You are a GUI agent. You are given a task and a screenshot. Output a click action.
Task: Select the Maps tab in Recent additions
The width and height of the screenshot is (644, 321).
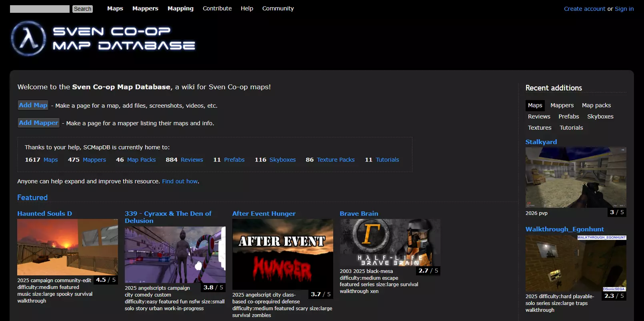click(535, 105)
